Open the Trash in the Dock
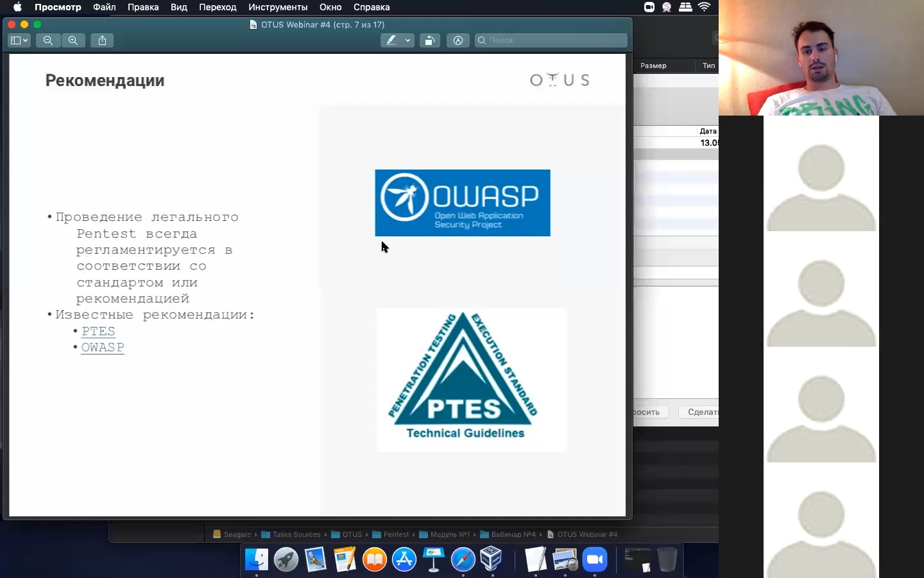924x578 pixels. 667,559
